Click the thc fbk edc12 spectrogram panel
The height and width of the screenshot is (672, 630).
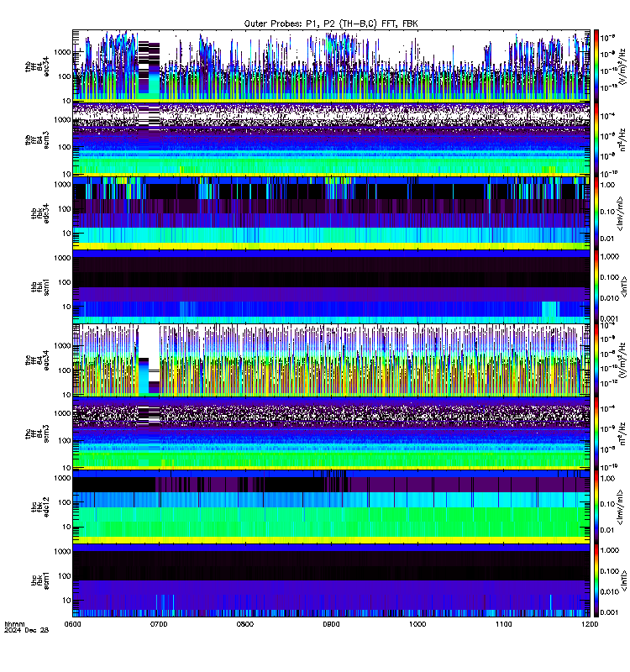pyautogui.click(x=331, y=507)
